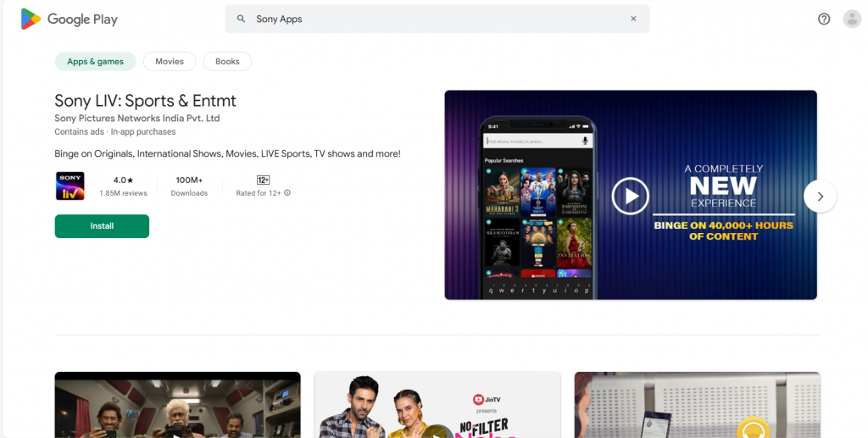This screenshot has width=868, height=438.
Task: Open the Sony LIV: Sports & Entmt title
Action: (145, 101)
